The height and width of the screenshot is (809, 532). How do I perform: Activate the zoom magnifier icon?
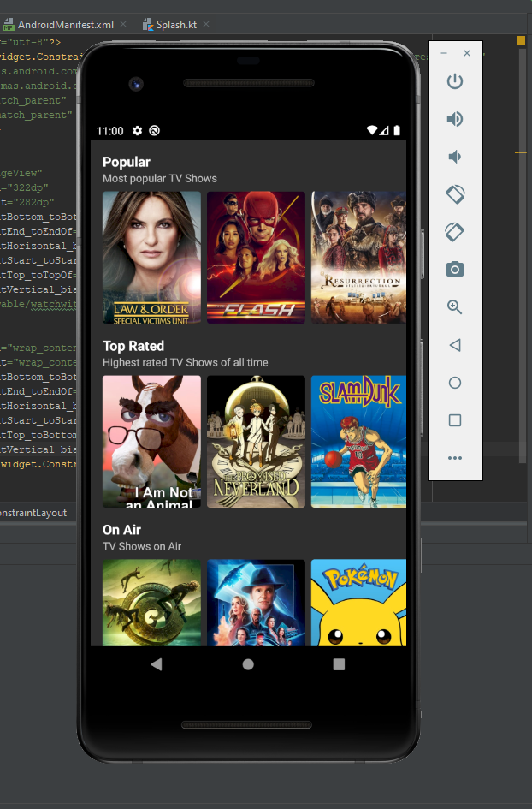point(455,307)
